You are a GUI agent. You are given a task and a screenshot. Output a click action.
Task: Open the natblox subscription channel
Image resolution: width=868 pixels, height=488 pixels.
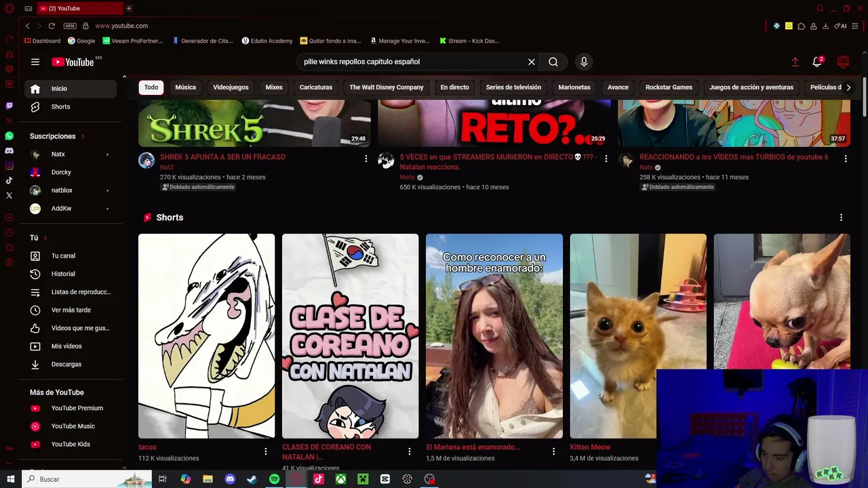click(x=71, y=190)
